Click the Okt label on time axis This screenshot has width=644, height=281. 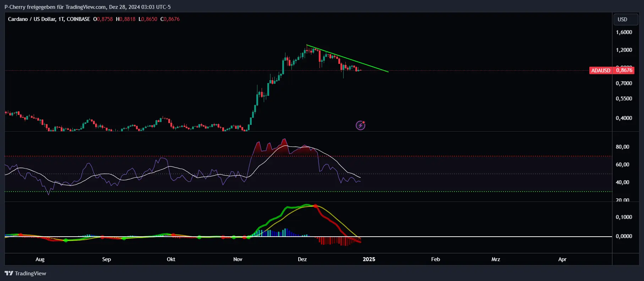[171, 259]
